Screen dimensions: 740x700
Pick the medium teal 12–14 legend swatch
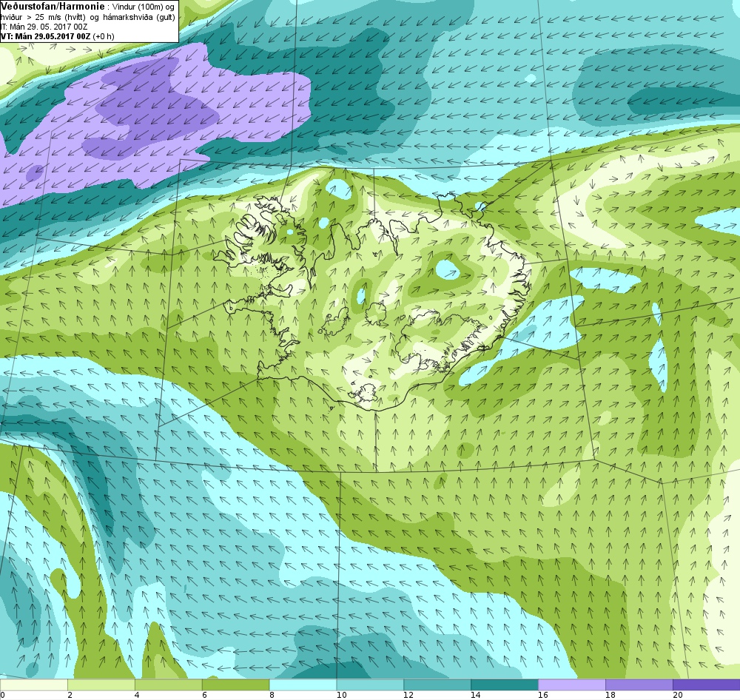point(437,685)
